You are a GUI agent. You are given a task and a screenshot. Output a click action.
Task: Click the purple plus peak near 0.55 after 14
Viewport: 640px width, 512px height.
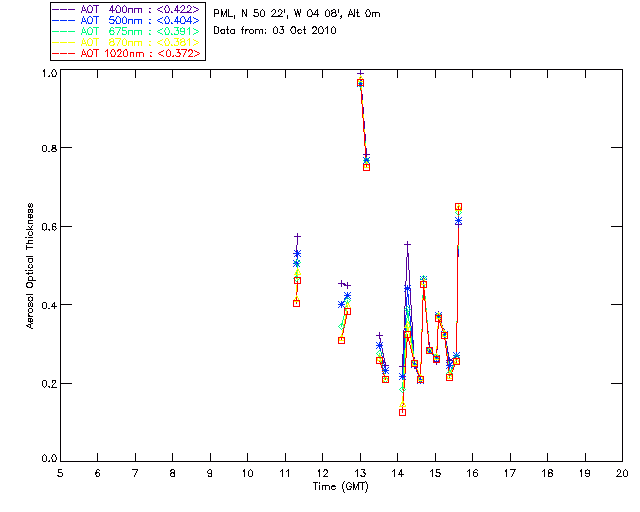[407, 244]
